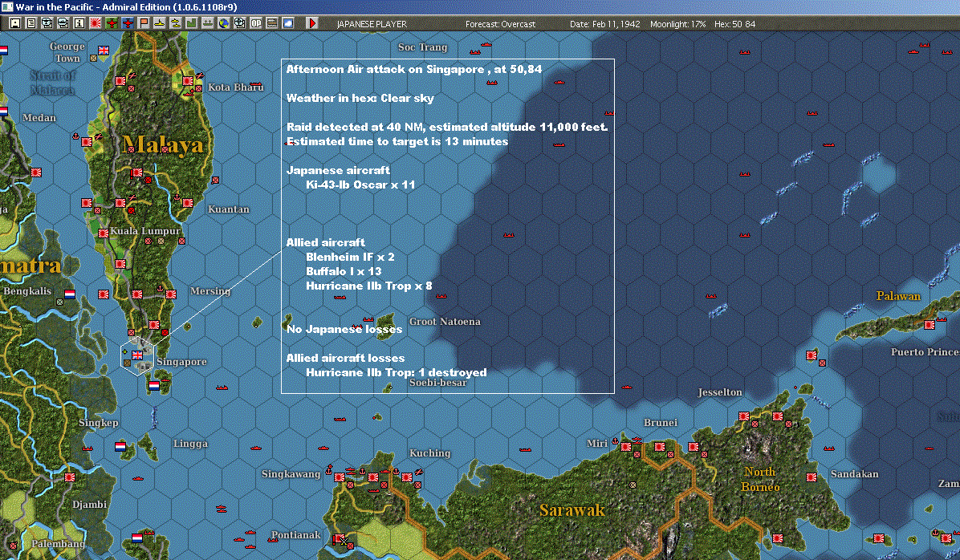
Task: Click 'No Japanese losses' line
Action: (344, 329)
